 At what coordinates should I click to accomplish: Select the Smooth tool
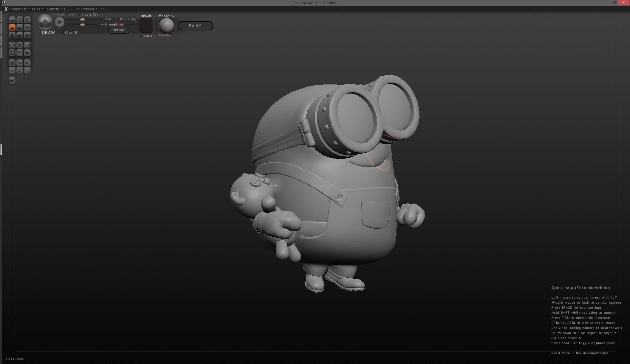27,35
